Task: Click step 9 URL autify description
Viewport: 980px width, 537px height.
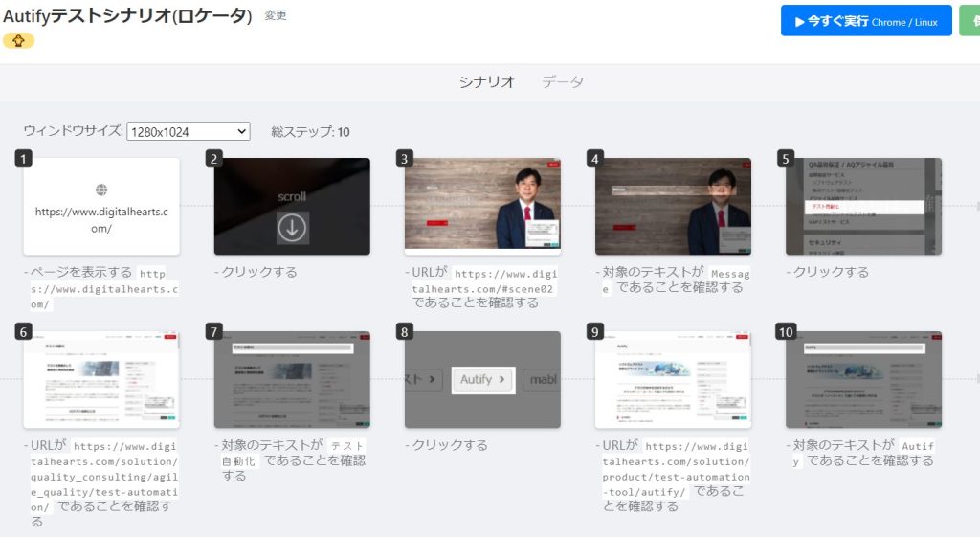Action: tap(673, 476)
